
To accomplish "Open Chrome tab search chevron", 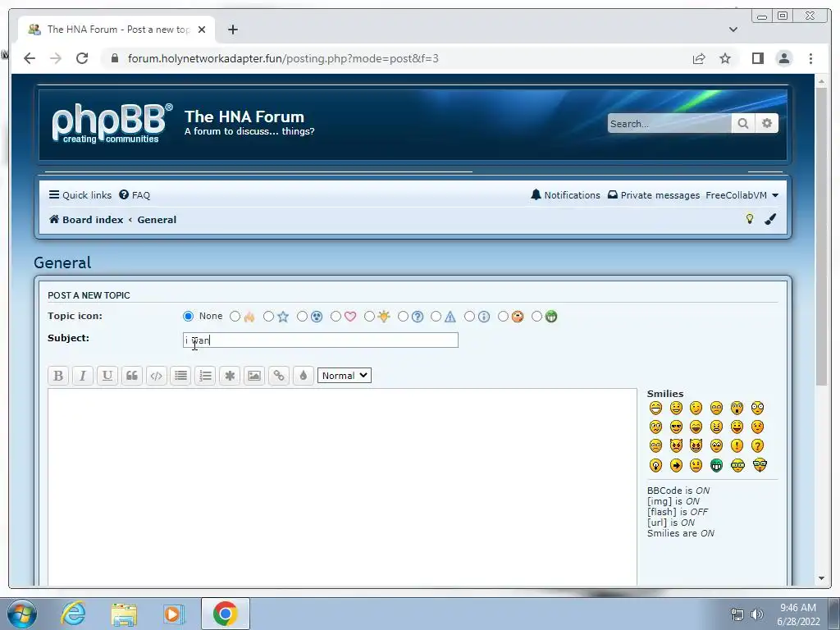I will tap(733, 30).
